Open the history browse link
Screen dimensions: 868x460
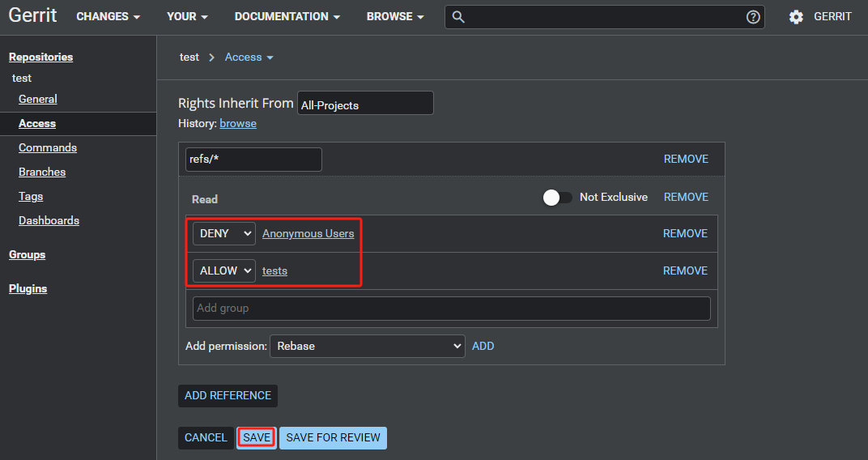(x=238, y=123)
